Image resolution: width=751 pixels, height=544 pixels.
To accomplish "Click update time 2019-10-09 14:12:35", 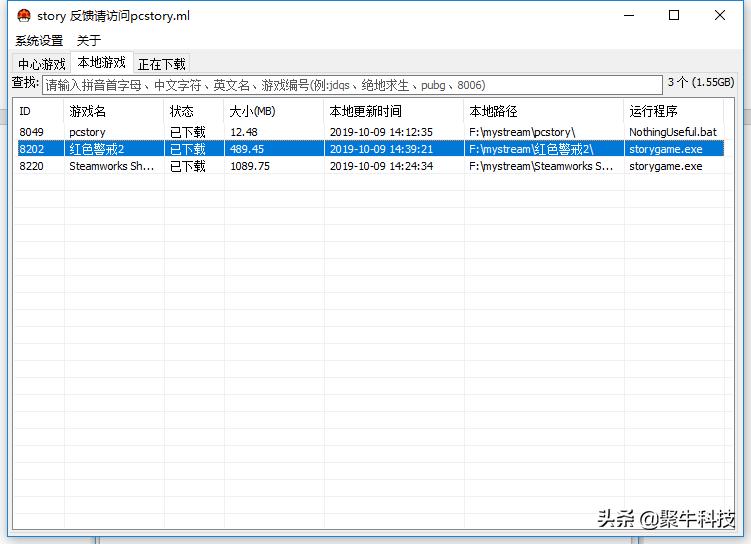I will point(381,132).
